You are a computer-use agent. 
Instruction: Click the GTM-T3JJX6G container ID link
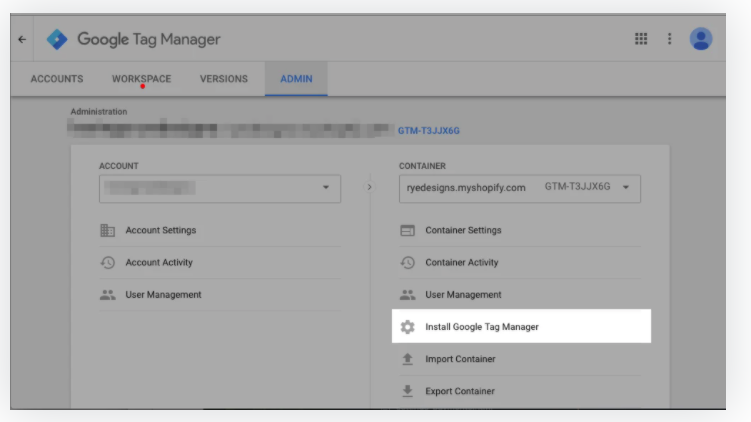(429, 131)
